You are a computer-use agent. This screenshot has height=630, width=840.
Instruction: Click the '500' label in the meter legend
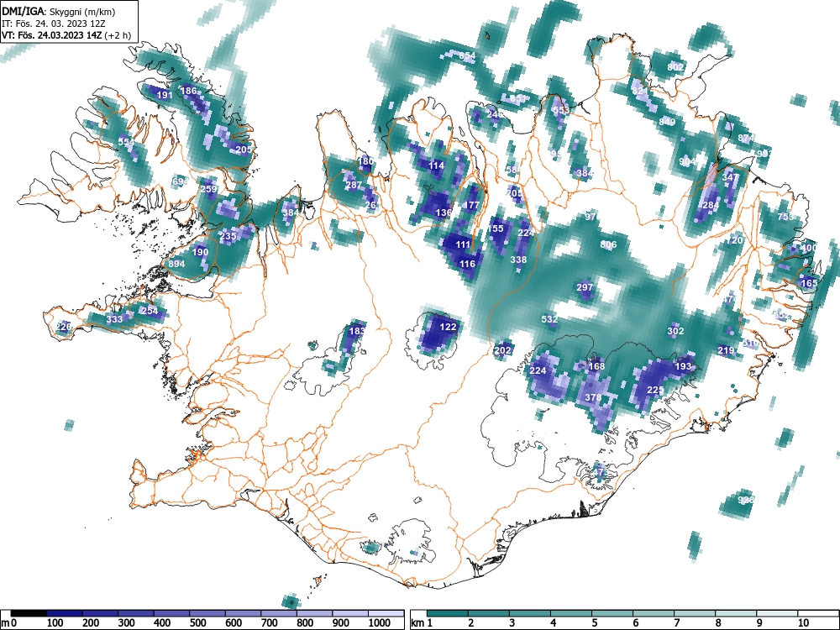point(197,623)
